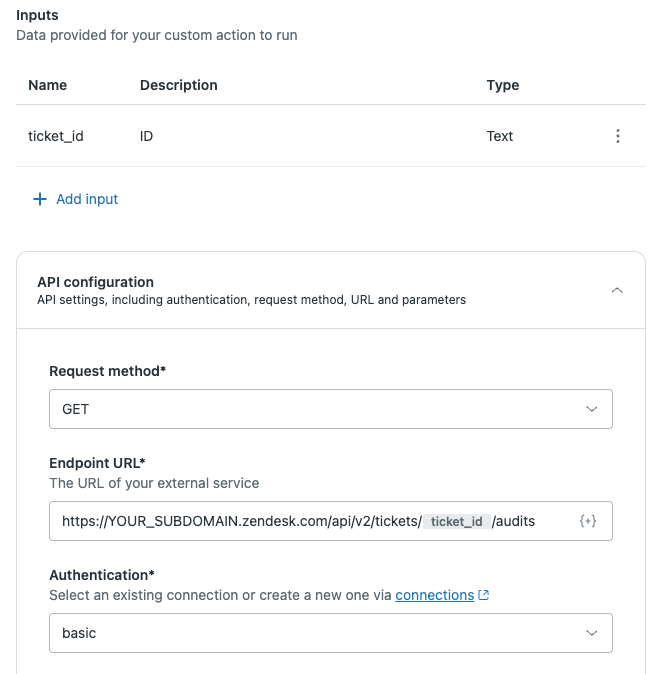
Task: Open the Authentication dropdown
Action: 330,633
